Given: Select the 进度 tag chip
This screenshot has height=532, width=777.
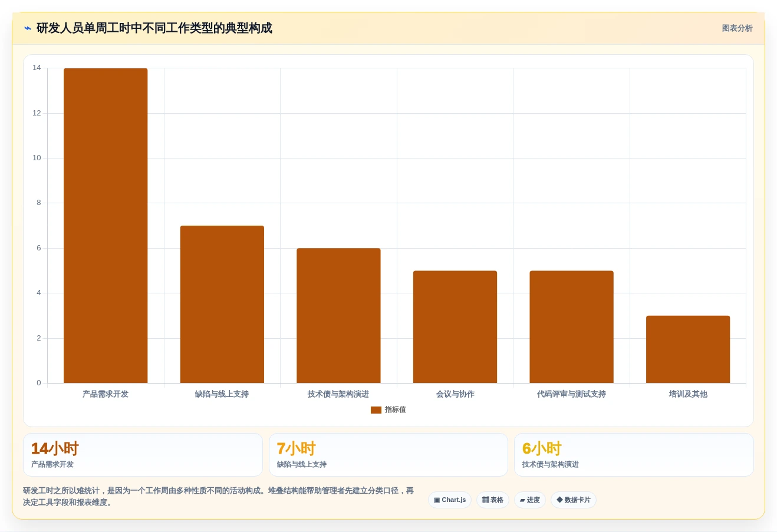Looking at the screenshot, I should tap(530, 500).
